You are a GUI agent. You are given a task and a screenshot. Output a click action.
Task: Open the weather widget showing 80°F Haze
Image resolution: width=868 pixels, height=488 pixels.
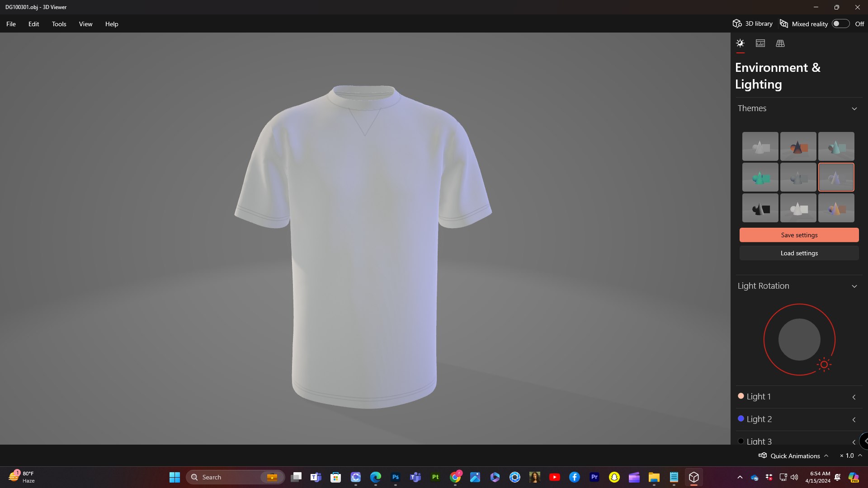[22, 477]
